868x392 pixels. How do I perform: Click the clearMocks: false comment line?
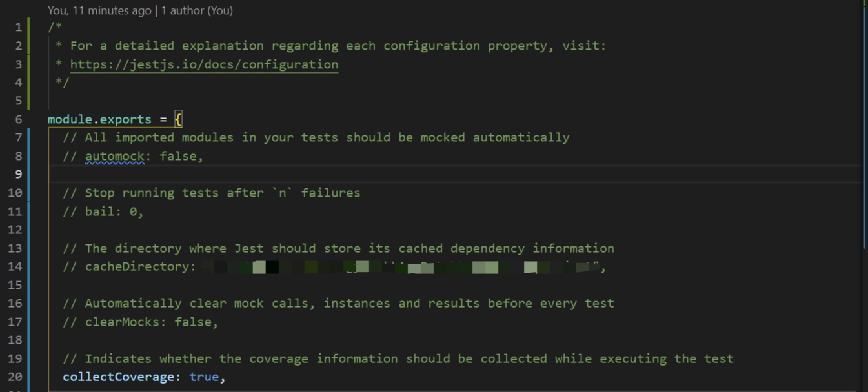141,322
